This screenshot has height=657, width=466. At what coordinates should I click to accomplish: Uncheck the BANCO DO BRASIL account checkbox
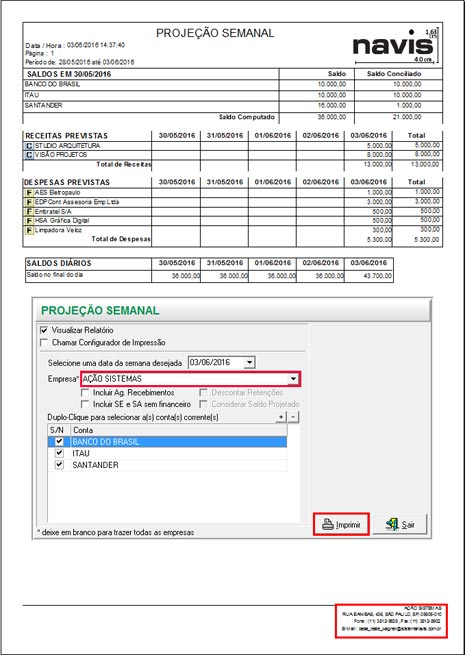[60, 442]
